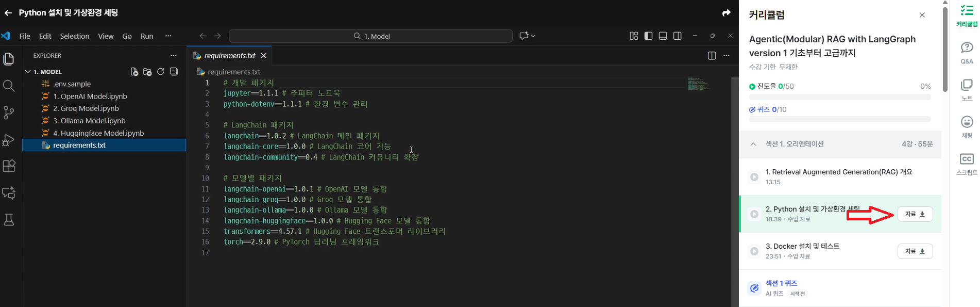Open the 노트 sidebar tab

[x=967, y=90]
